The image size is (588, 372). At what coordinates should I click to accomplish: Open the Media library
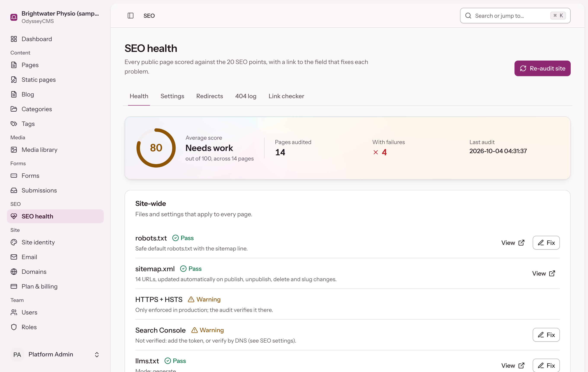pos(55,150)
